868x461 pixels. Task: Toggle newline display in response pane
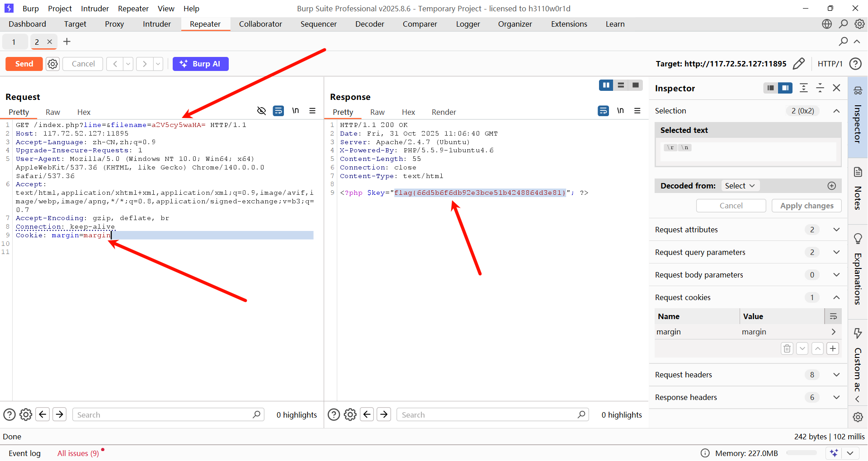pos(620,111)
